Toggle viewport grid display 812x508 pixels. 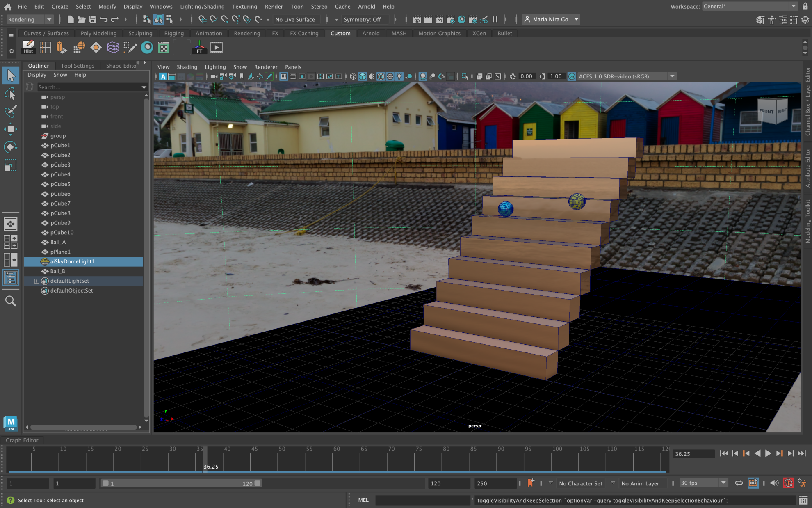[283, 76]
